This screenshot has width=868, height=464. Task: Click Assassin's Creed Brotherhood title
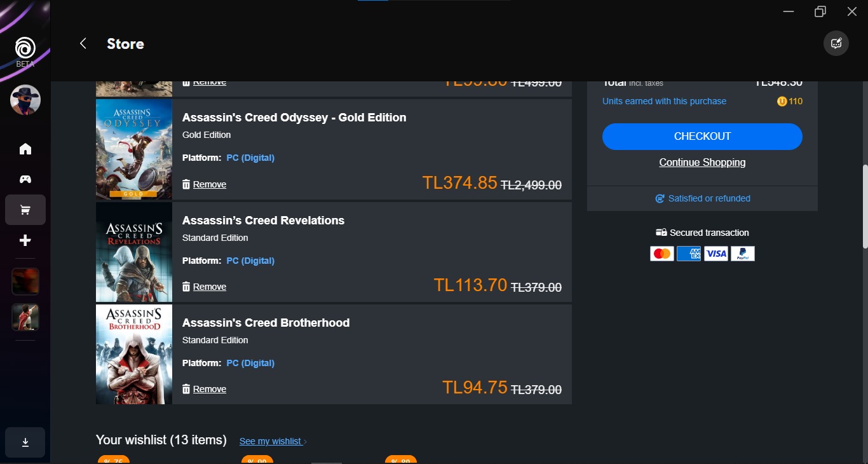(266, 323)
